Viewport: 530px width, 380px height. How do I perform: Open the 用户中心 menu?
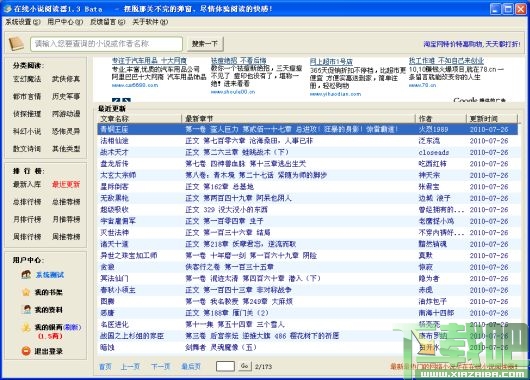[x=65, y=22]
